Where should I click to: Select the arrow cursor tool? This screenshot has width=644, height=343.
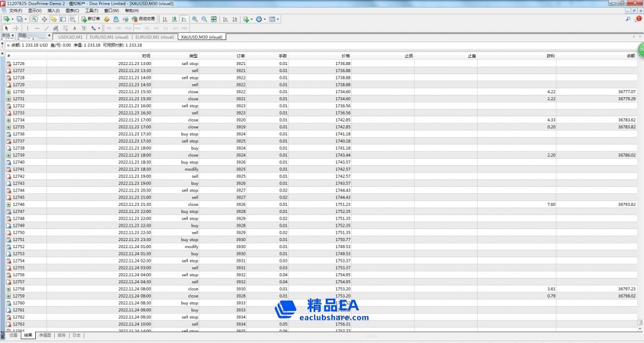[7, 28]
